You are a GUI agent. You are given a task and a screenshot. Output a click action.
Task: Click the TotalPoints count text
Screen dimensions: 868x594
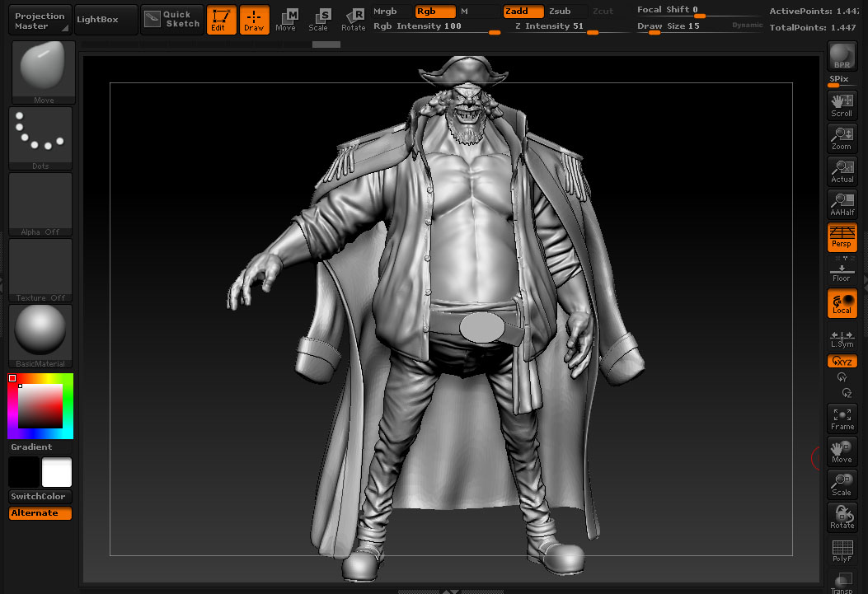[813, 27]
